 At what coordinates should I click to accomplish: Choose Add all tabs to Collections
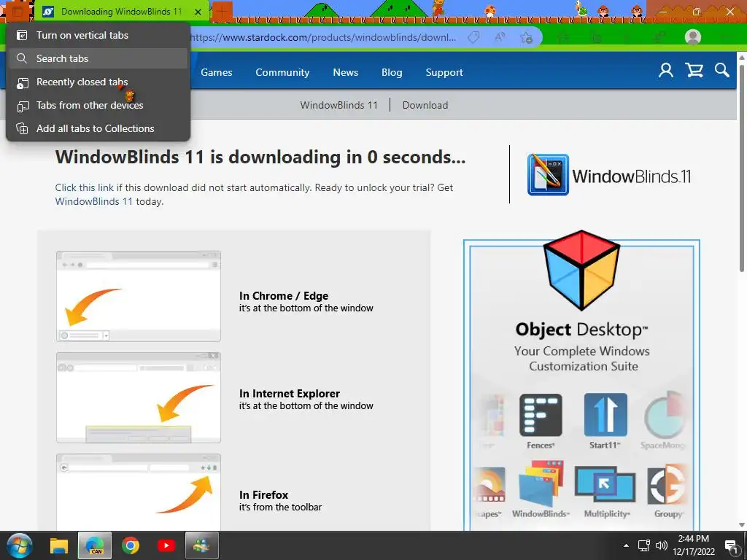[98, 128]
